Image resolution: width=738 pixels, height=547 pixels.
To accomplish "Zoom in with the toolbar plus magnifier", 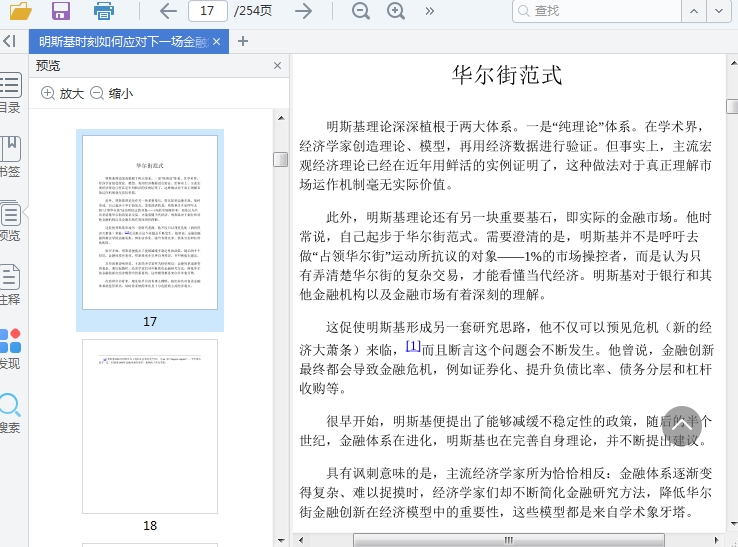I will click(x=396, y=11).
